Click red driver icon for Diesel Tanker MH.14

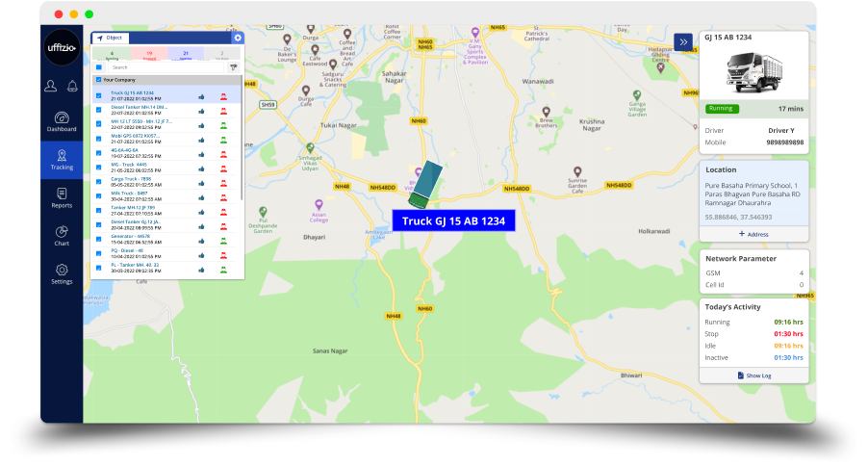pyautogui.click(x=223, y=112)
